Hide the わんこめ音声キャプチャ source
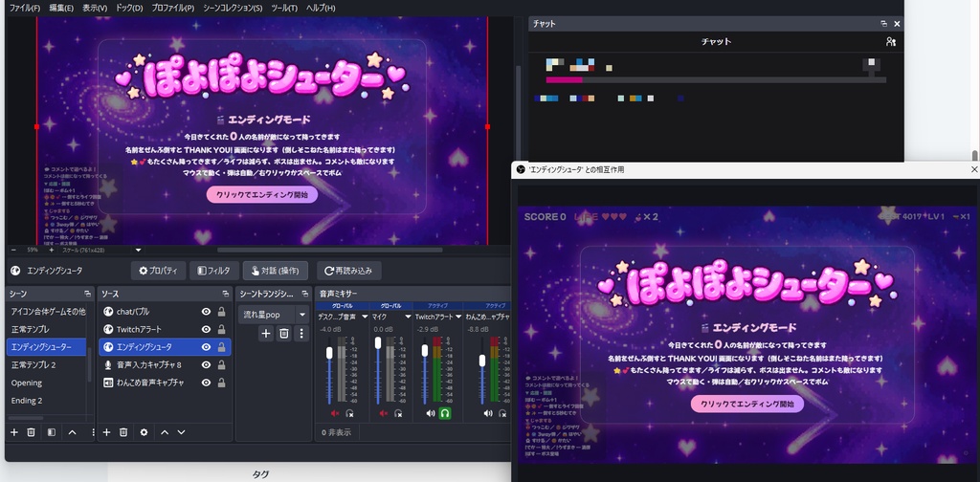 click(206, 383)
